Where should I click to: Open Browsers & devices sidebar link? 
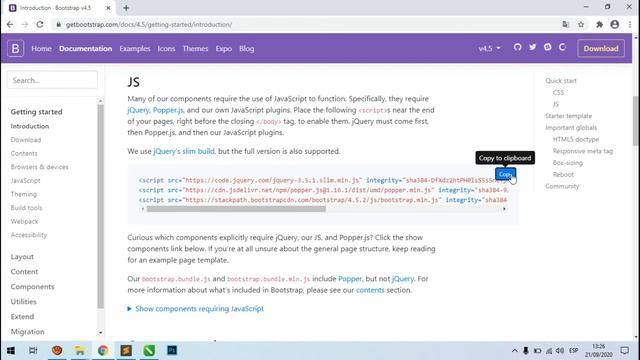tap(39, 167)
